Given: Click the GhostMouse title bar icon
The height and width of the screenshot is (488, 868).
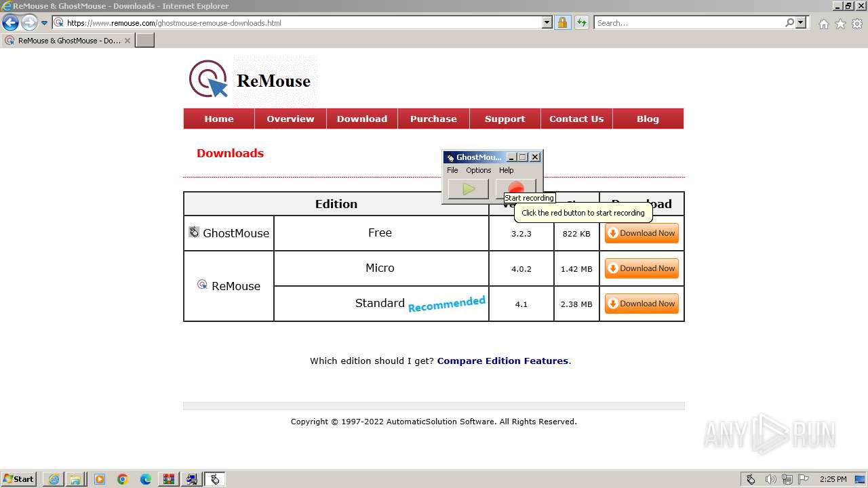Looking at the screenshot, I should coord(450,157).
